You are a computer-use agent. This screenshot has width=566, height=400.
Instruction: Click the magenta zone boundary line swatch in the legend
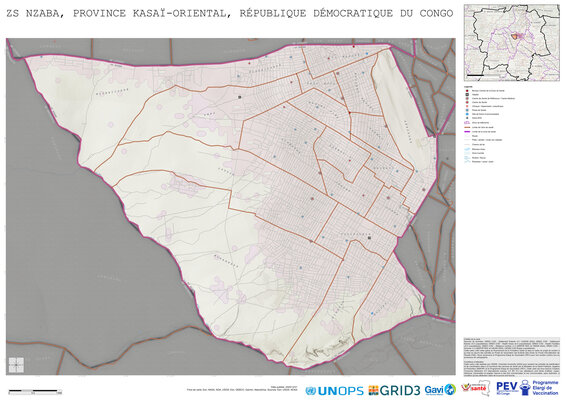point(467,132)
